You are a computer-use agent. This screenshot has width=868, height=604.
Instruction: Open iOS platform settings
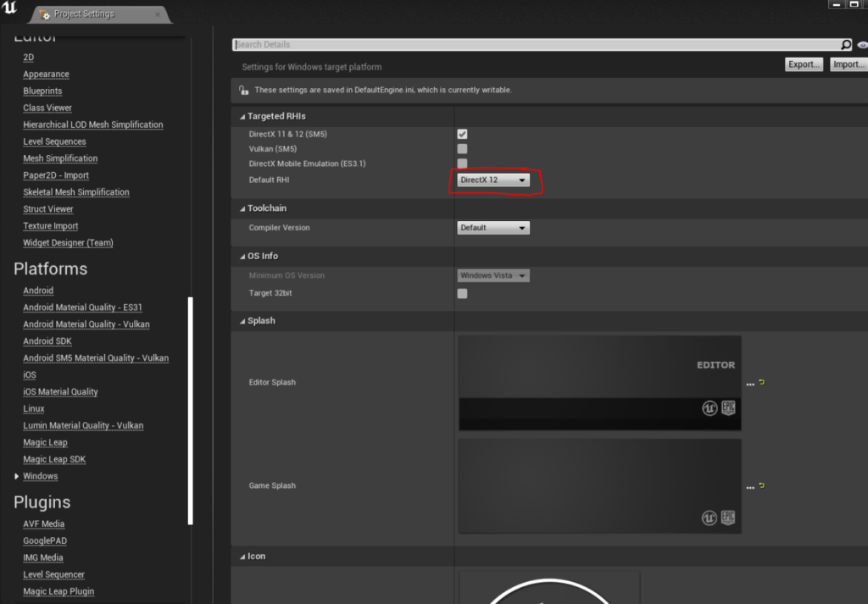pyautogui.click(x=30, y=375)
